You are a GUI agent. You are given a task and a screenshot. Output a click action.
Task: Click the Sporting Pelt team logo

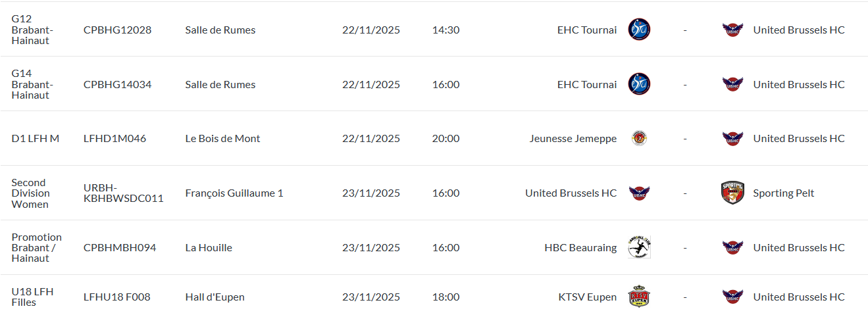point(732,193)
